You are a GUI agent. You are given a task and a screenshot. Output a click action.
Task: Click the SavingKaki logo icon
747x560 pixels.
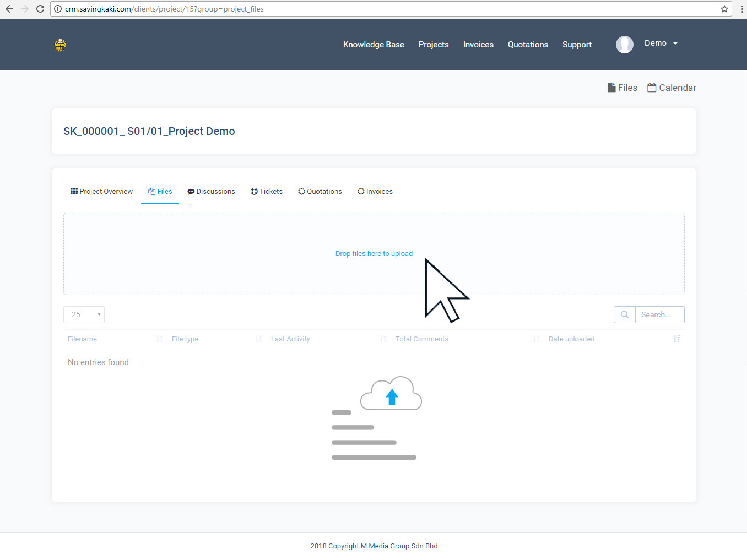[60, 45]
